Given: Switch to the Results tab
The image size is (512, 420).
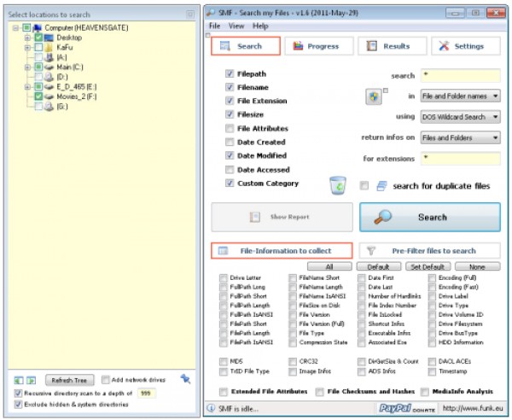Looking at the screenshot, I should coord(393,46).
